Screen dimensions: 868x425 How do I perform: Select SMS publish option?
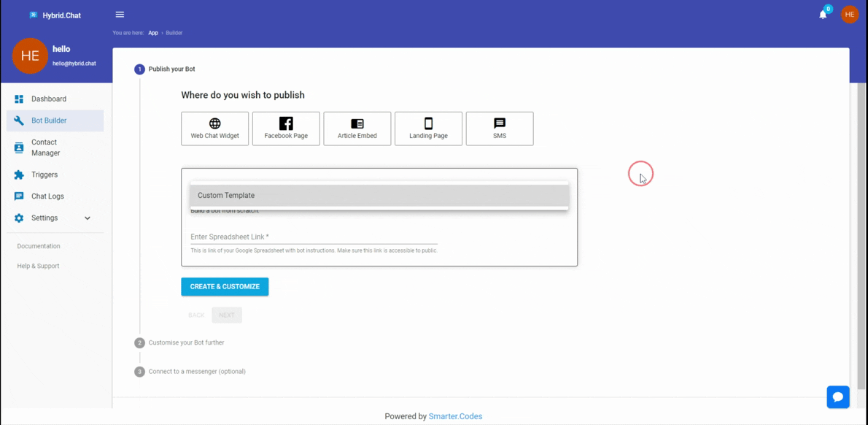tap(500, 129)
